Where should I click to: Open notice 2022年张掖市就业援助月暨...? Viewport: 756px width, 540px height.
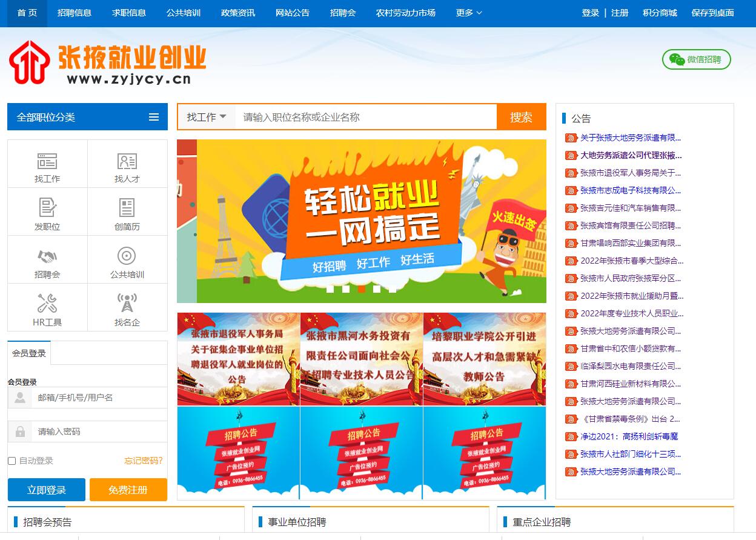632,296
